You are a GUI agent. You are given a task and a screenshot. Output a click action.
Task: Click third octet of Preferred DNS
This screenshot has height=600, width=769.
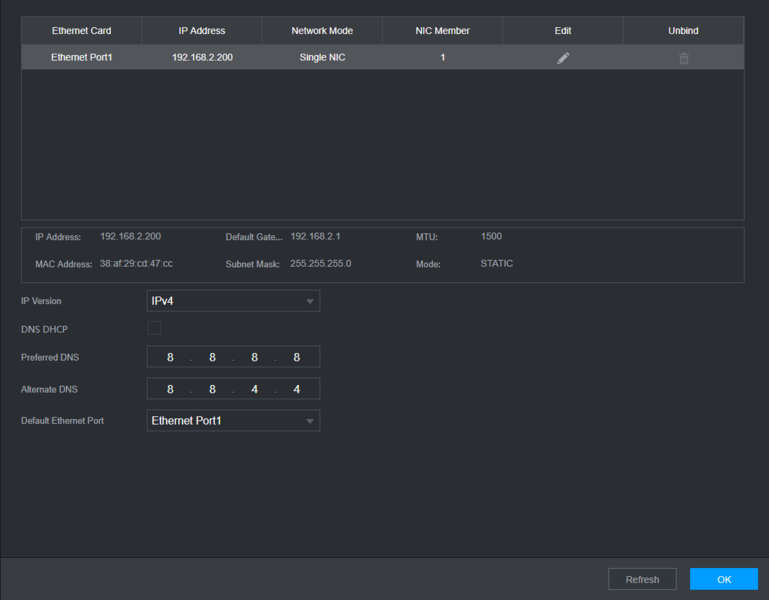point(255,357)
